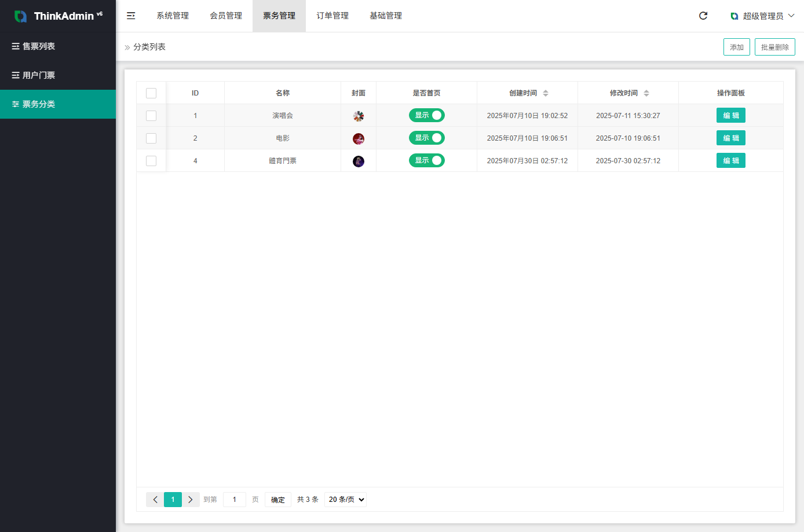
Task: Focus the jump-to-page number input
Action: (x=235, y=500)
